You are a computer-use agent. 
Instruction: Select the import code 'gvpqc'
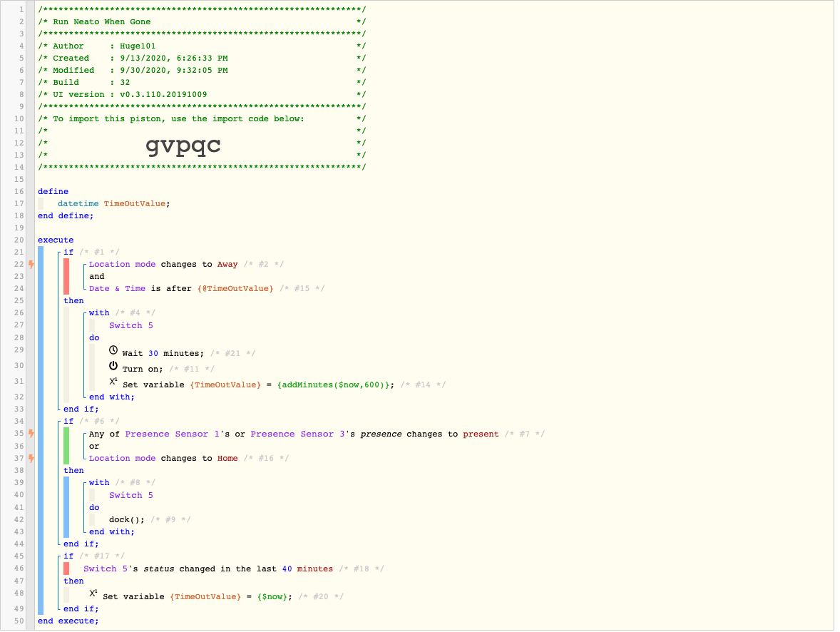click(183, 145)
